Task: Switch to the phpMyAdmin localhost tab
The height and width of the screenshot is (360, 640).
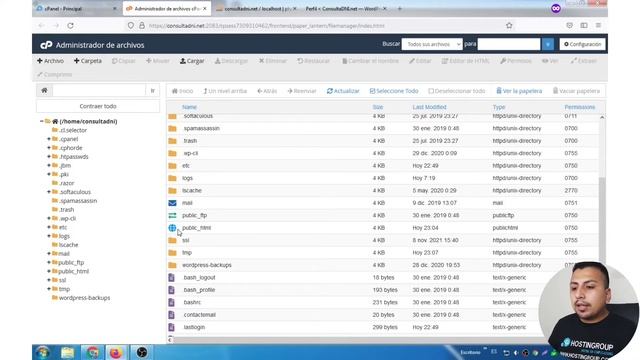Action: pyautogui.click(x=256, y=9)
